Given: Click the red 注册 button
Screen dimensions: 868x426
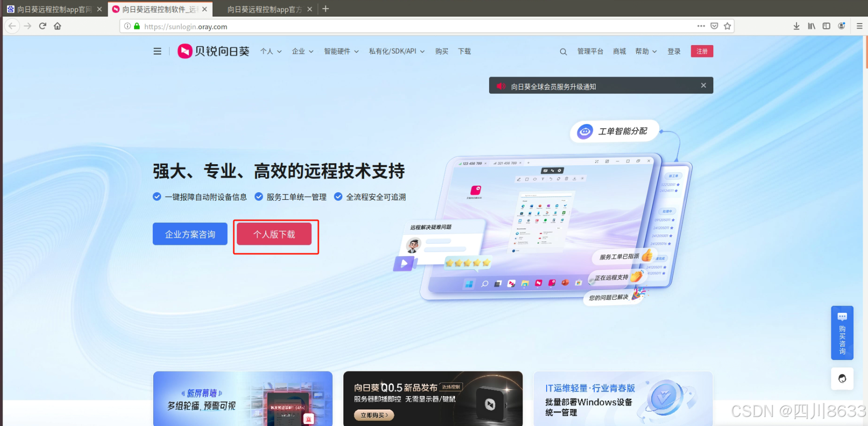Looking at the screenshot, I should point(702,51).
